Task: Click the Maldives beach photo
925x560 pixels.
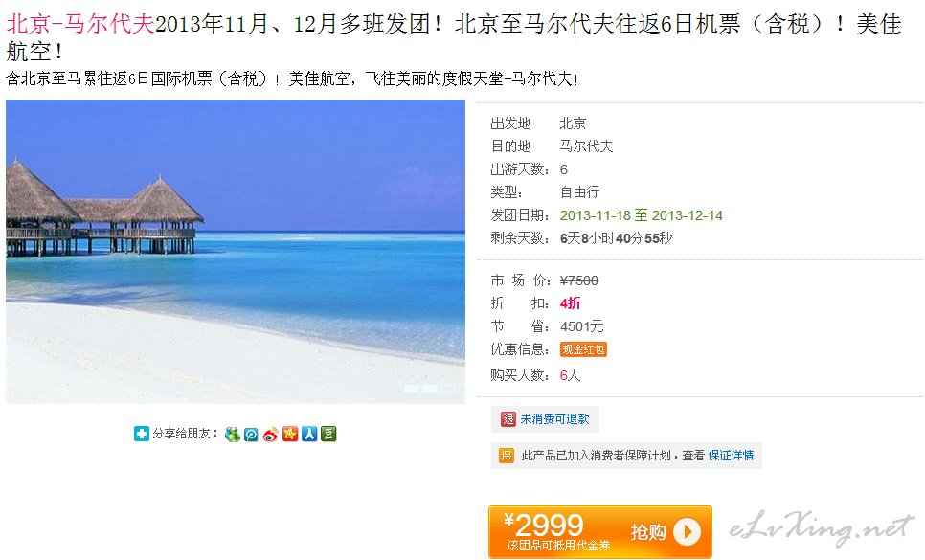Action: tap(236, 252)
